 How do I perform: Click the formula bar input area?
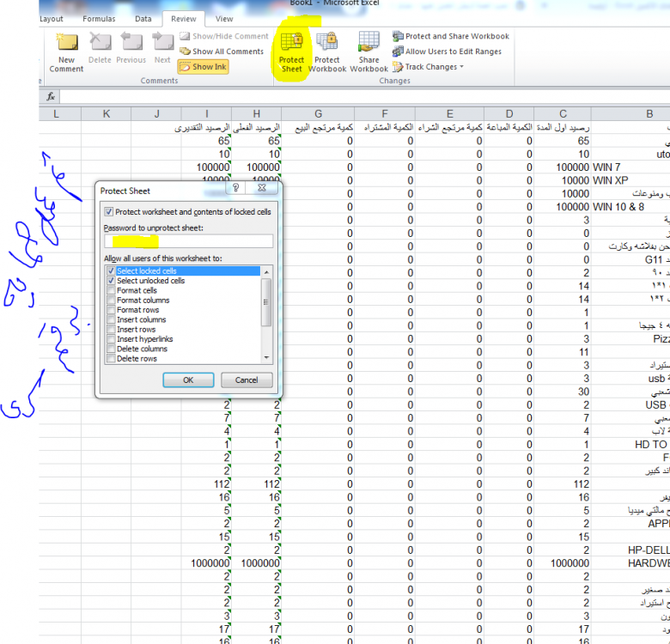point(365,96)
